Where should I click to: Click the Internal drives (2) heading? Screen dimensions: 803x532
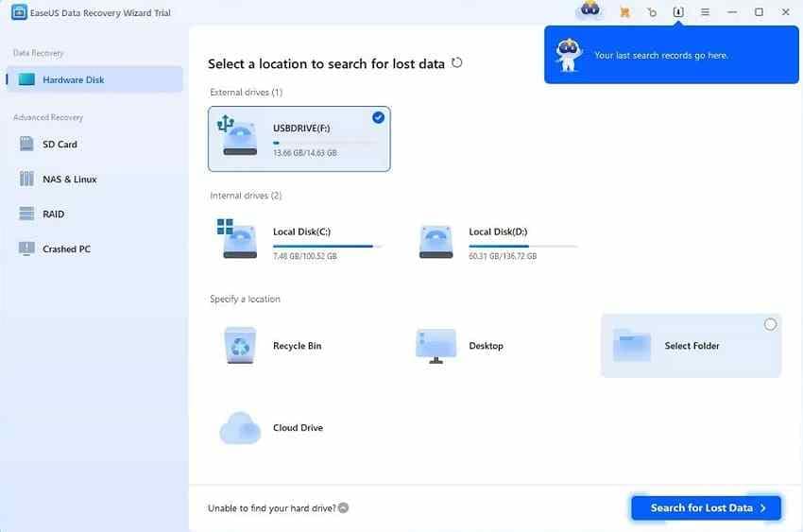246,196
